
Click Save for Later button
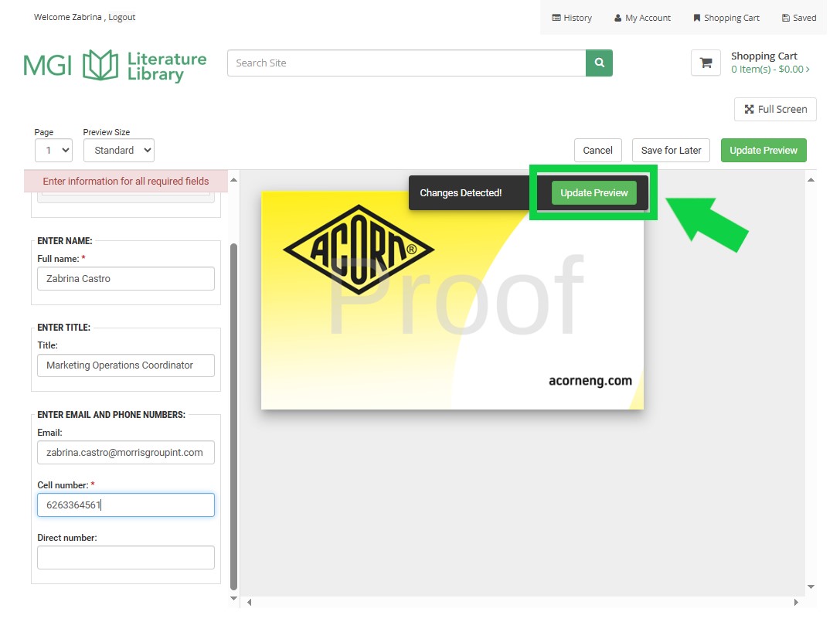pos(671,151)
